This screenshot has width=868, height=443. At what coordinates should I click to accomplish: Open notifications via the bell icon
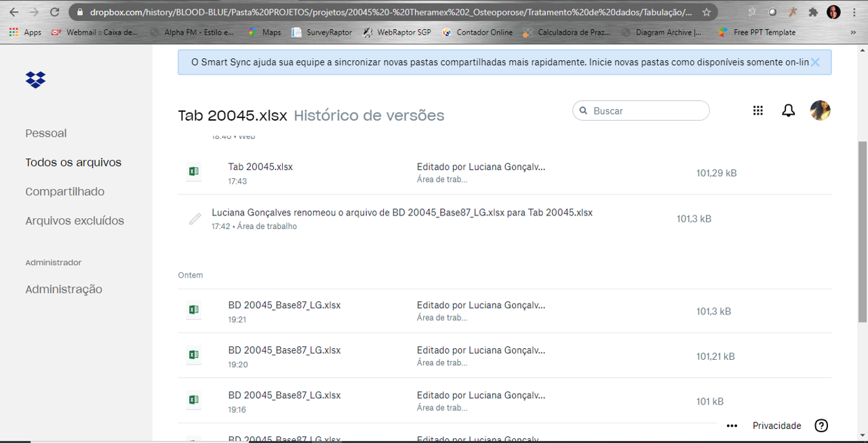tap(788, 110)
